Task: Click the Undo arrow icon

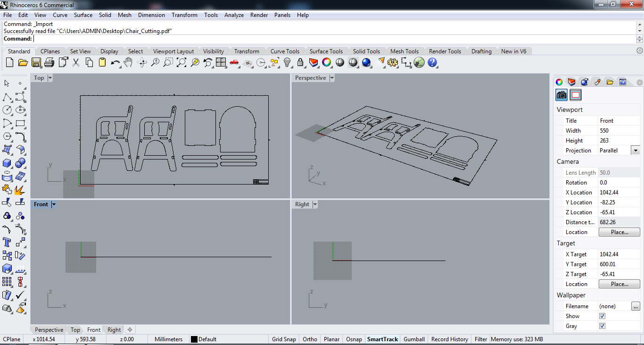Action: [115, 62]
